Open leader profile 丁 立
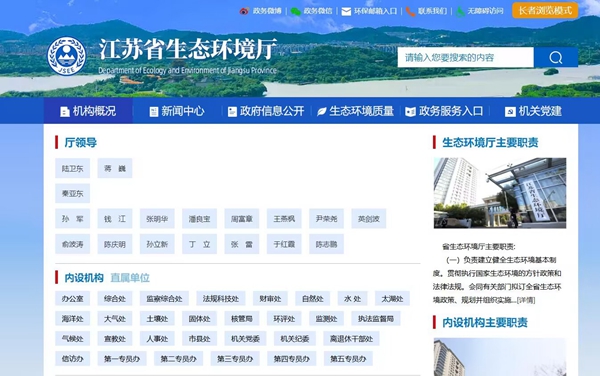The height and width of the screenshot is (376, 600). pos(199,244)
